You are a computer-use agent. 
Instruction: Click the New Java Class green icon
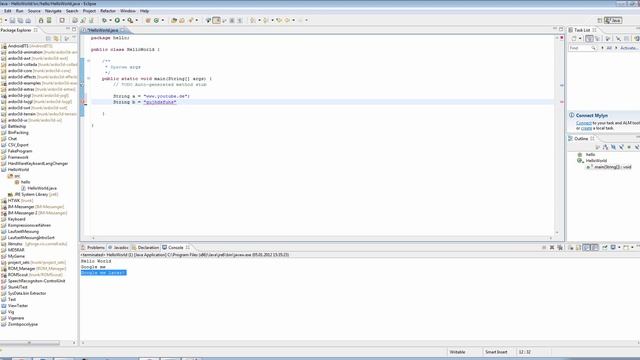click(156, 20)
